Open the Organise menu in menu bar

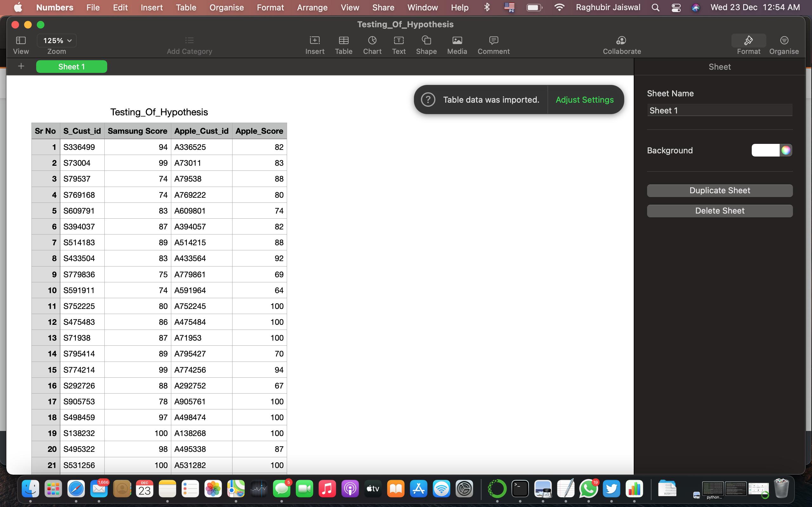[x=226, y=7]
